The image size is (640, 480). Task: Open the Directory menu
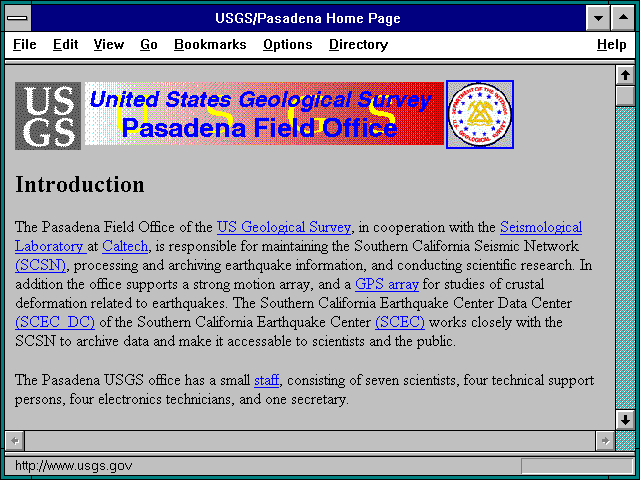358,44
